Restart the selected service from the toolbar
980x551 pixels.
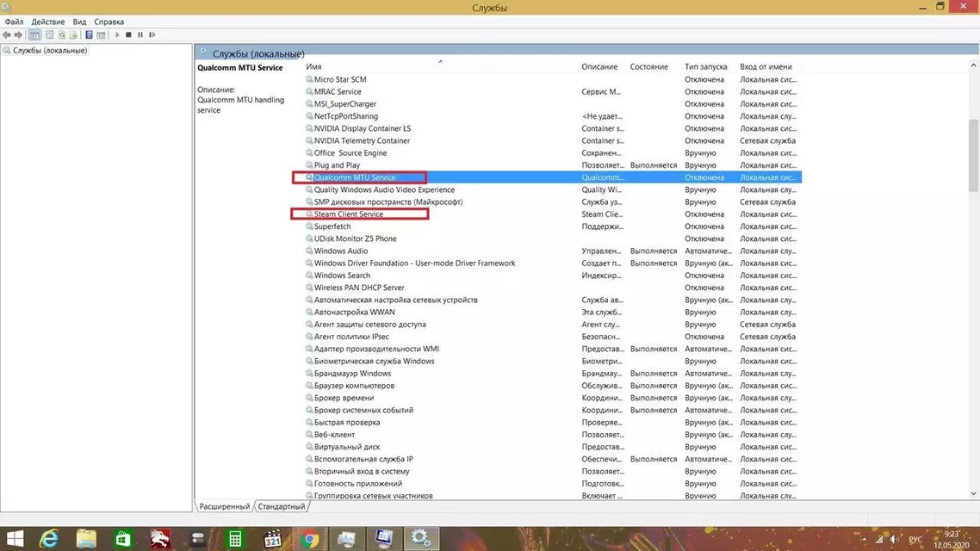[x=152, y=35]
